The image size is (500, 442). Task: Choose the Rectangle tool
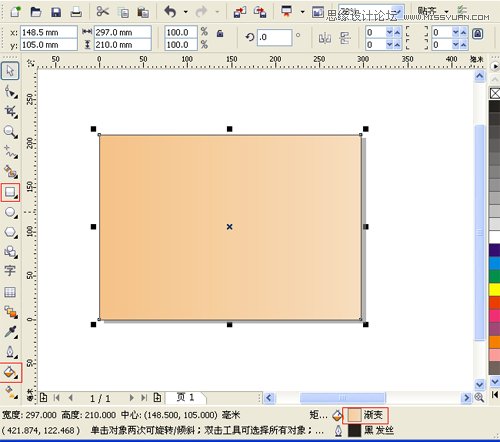point(10,192)
